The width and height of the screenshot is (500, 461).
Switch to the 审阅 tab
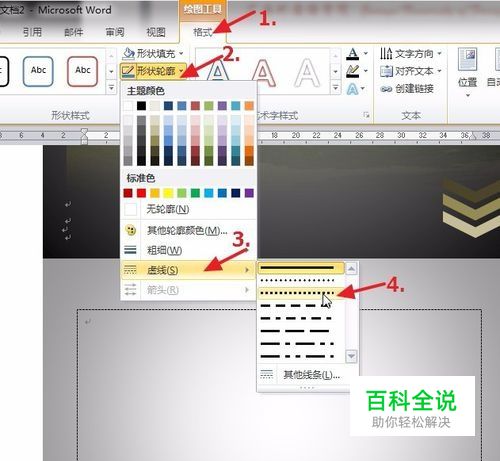pos(115,32)
